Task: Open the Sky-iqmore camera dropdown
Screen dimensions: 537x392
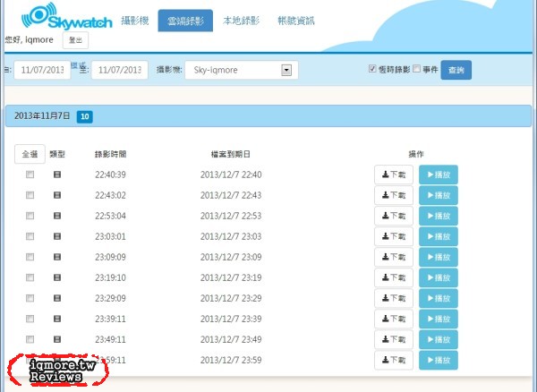Action: (x=242, y=70)
